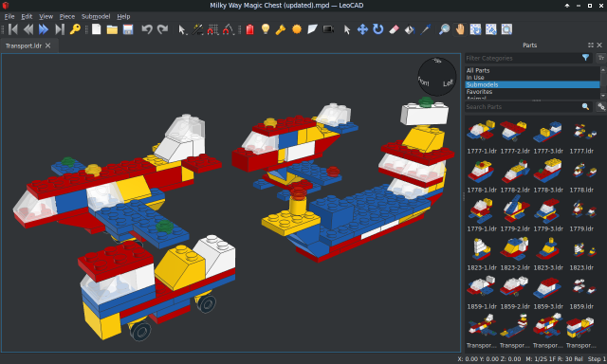Image resolution: width=607 pixels, height=364 pixels.
Task: Open the selection mode arrow dropdown
Action: click(182, 29)
